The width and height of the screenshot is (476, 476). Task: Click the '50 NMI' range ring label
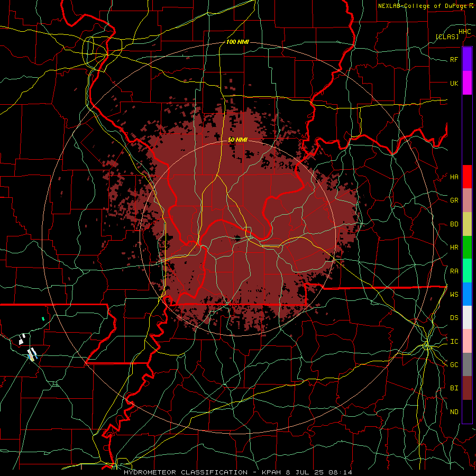237,140
